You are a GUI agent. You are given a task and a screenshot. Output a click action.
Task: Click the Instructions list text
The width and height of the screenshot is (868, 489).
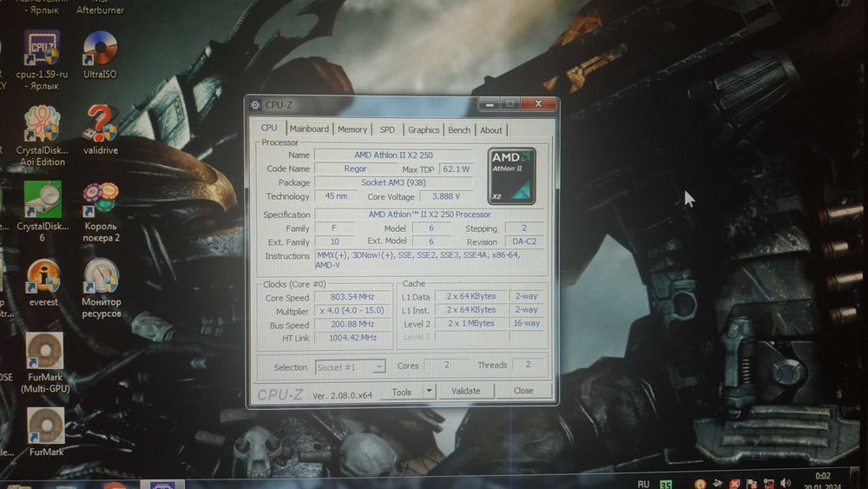(430, 261)
